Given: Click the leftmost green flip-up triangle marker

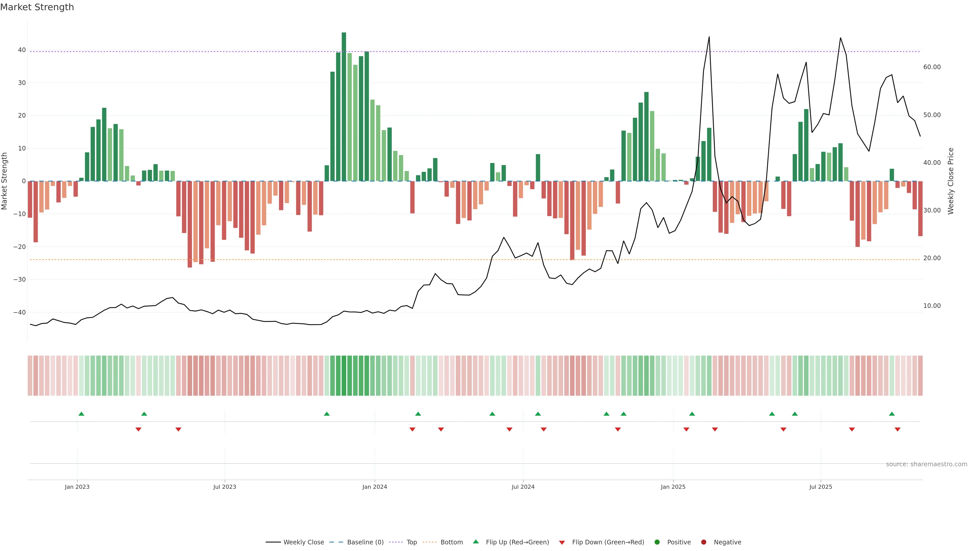Looking at the screenshot, I should pyautogui.click(x=81, y=414).
